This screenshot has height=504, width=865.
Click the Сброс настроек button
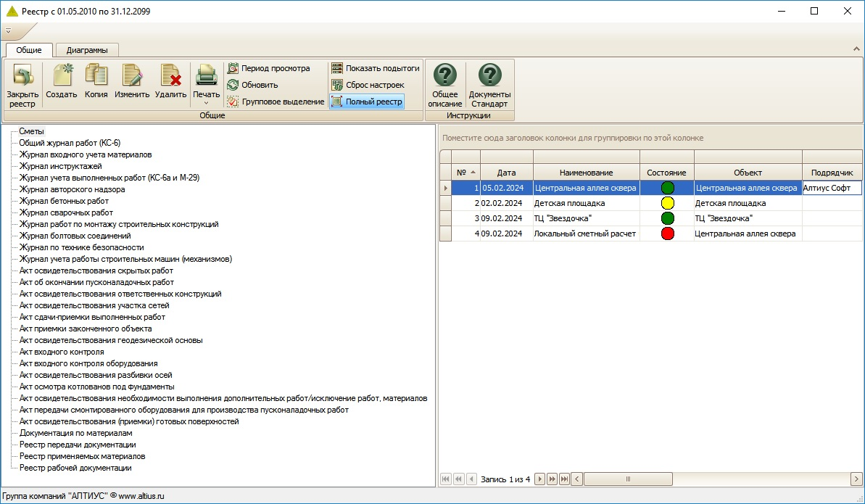[368, 85]
